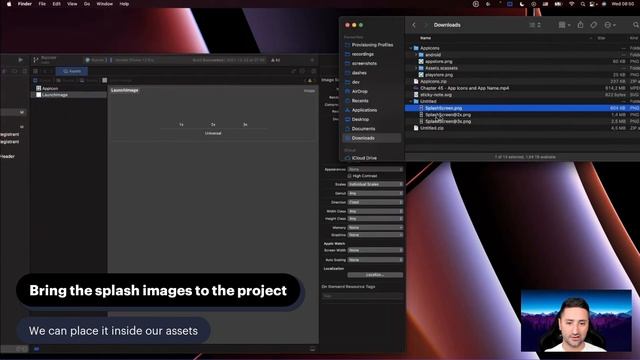Viewport: 640px width, 360px height.
Task: Open the Finder menu in the menu bar
Action: [25, 4]
